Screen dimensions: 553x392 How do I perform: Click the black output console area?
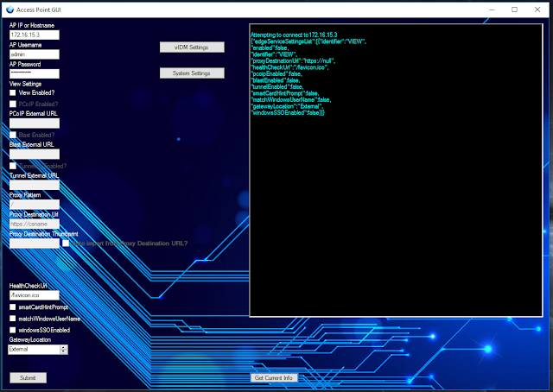pos(396,170)
